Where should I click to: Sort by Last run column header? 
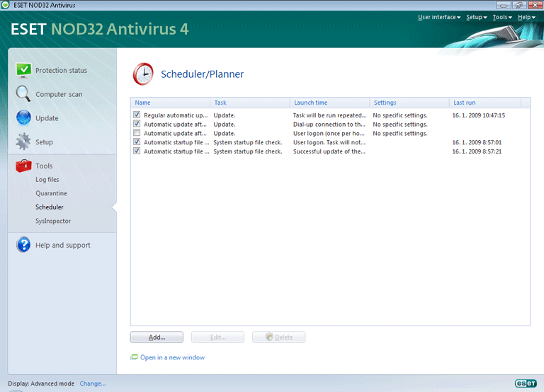[x=485, y=103]
